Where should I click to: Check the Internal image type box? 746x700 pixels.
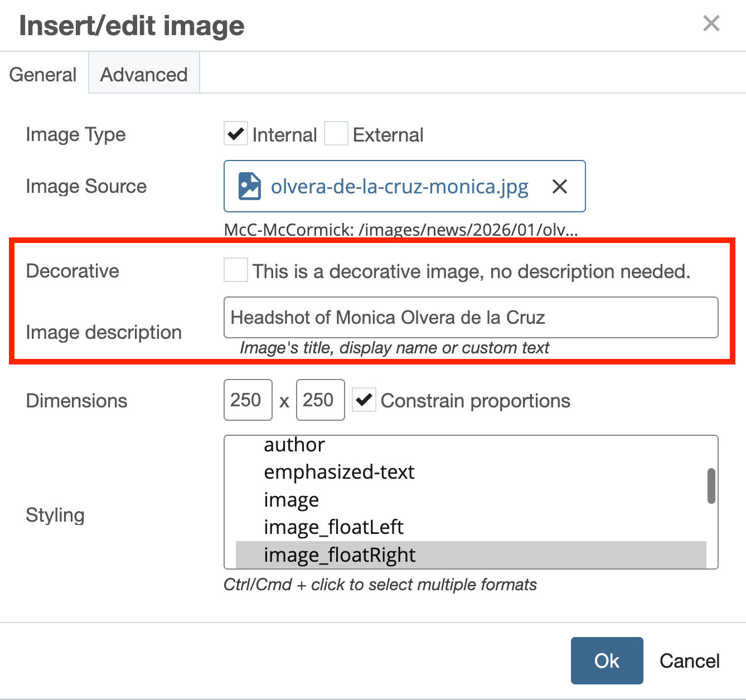236,134
